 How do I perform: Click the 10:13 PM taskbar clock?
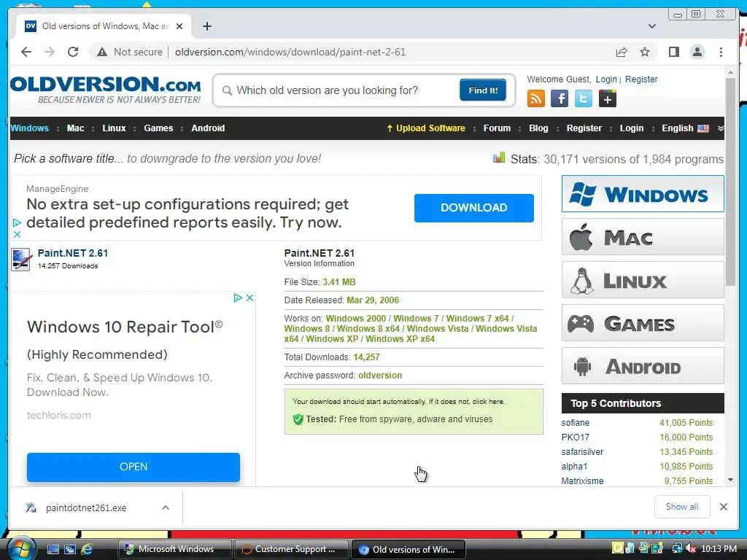point(719,548)
